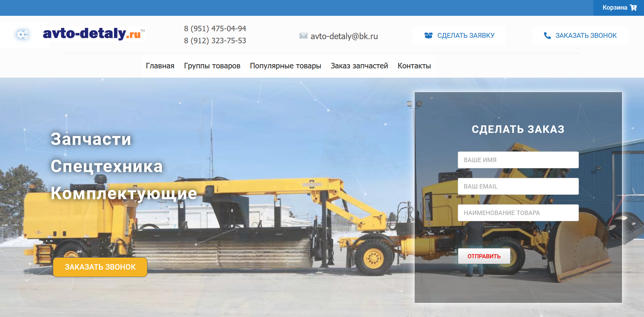Open Заказ запчастей menu item
The image size is (644, 317).
click(359, 66)
